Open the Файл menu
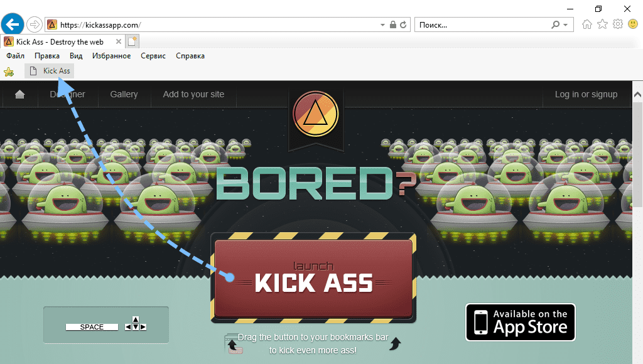643x364 pixels. [x=15, y=56]
